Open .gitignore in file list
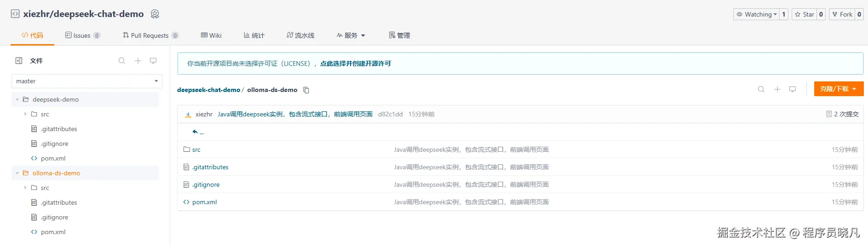 point(206,184)
